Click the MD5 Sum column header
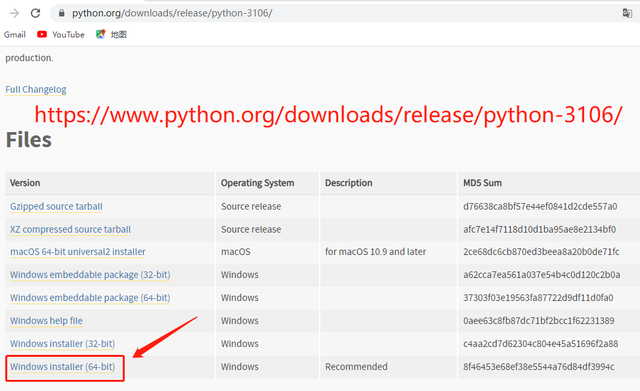This screenshot has width=640, height=391. click(482, 183)
